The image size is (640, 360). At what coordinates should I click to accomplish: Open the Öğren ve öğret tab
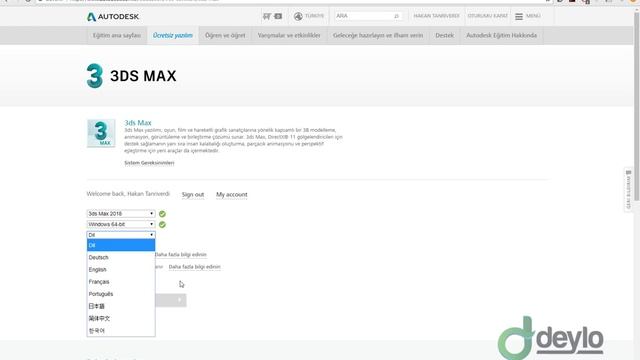click(225, 36)
